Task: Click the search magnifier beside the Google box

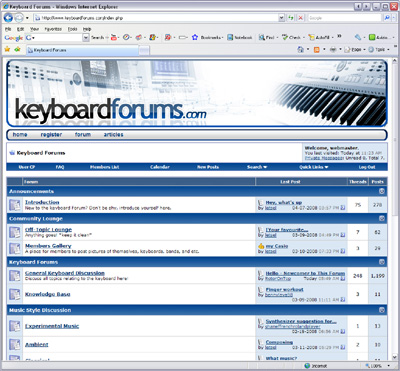Action: click(x=387, y=18)
